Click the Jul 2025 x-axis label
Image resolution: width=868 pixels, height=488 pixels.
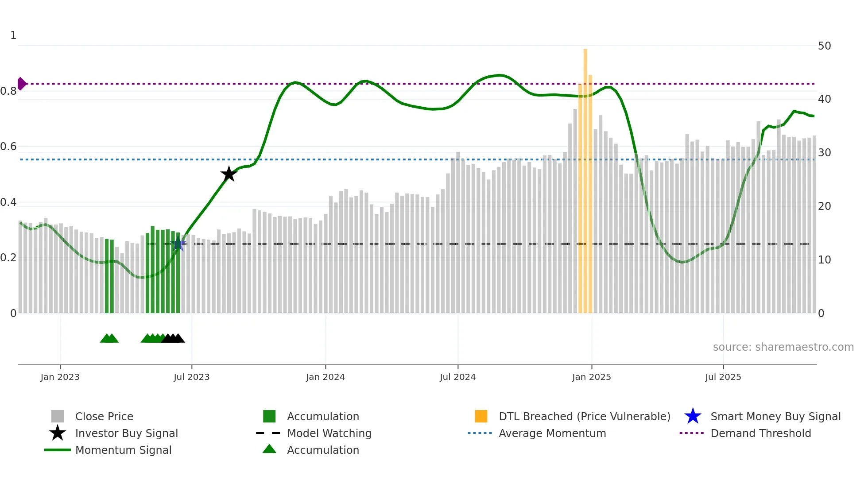723,377
